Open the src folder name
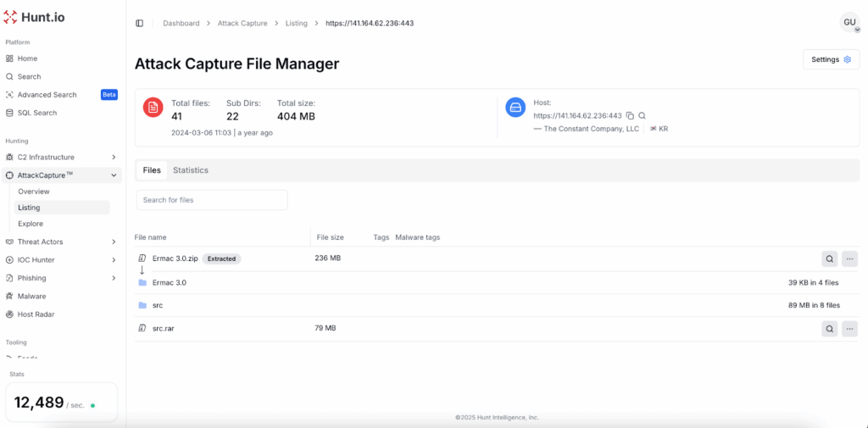 tap(158, 306)
